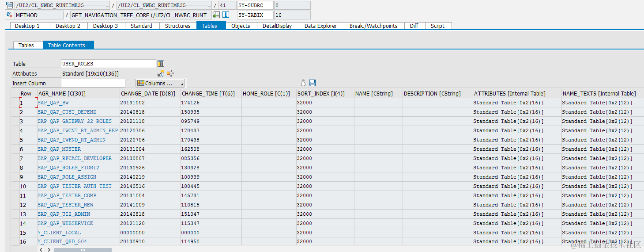This screenshot has height=252, width=644.
Task: Click the orange structure icon beside Attributes
Action: (x=170, y=73)
